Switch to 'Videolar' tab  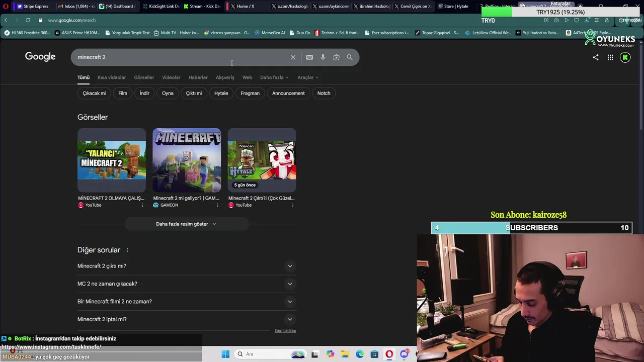[x=171, y=77]
